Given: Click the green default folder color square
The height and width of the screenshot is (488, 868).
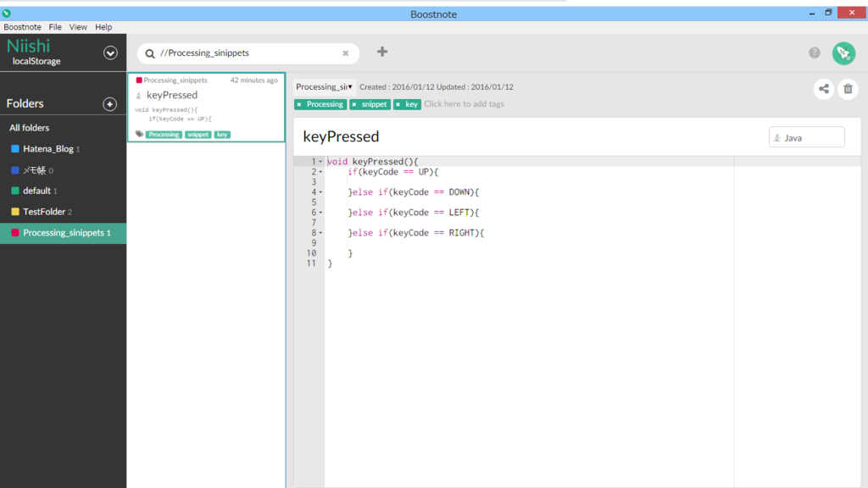Looking at the screenshot, I should click(15, 191).
